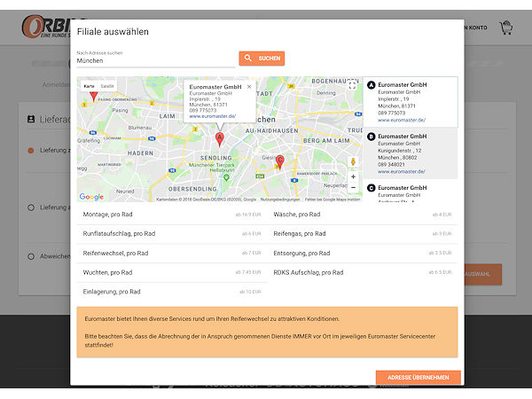
Task: Select the Abweichende radio option
Action: (31, 256)
